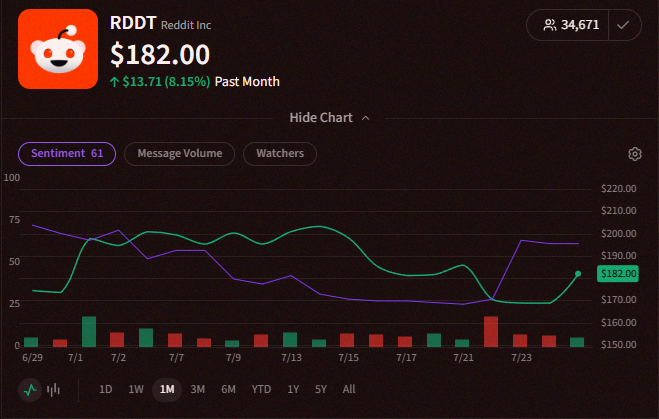Image resolution: width=659 pixels, height=419 pixels.
Task: Click the RDDT ticker symbol
Action: 133,23
